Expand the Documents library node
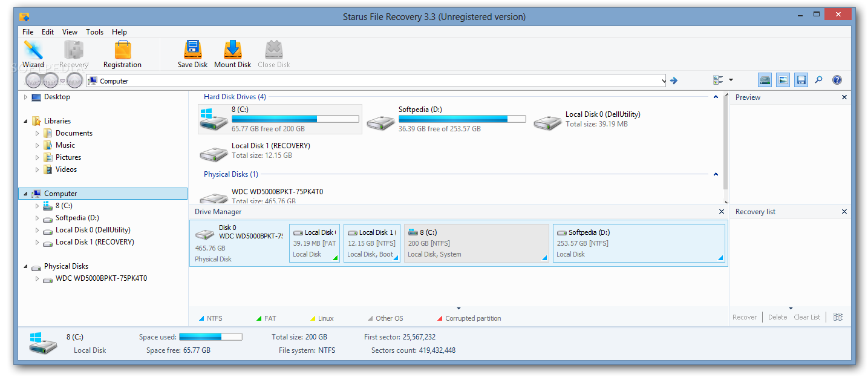Screen dimensions: 868x377 click(37, 133)
